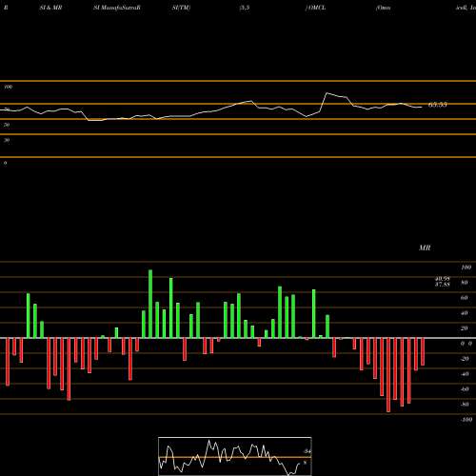476x476 pixels.
Task: Click the 100 label on RSI axis
Action: tap(9, 87)
